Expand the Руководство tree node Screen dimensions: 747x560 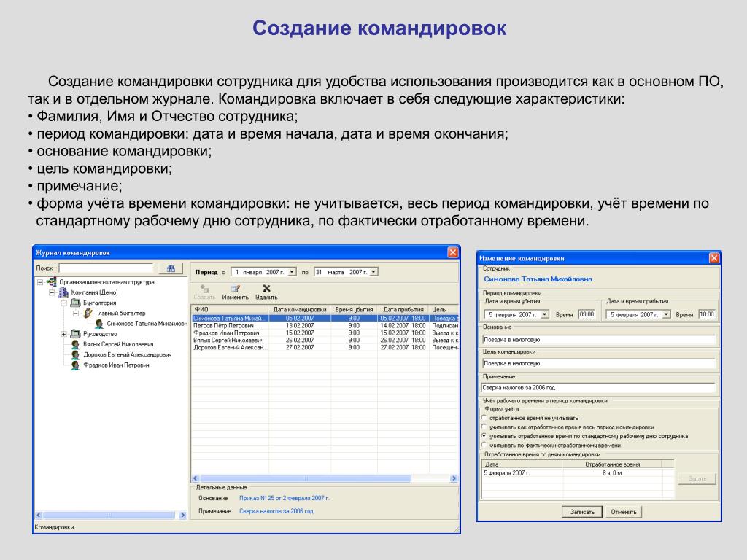coord(64,334)
